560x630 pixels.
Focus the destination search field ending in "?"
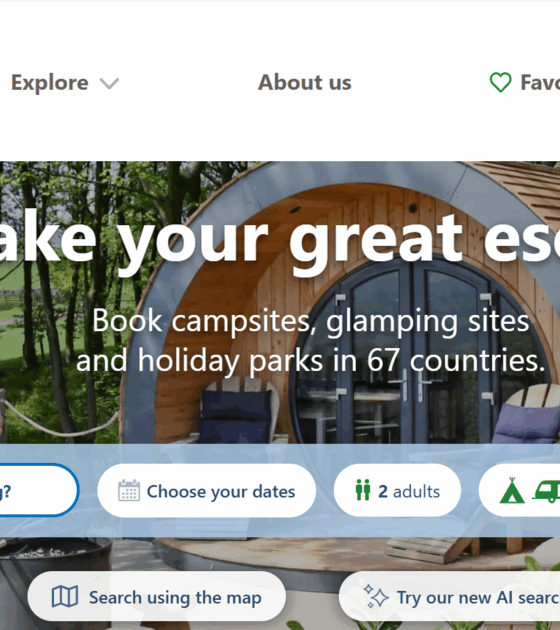click(x=39, y=490)
